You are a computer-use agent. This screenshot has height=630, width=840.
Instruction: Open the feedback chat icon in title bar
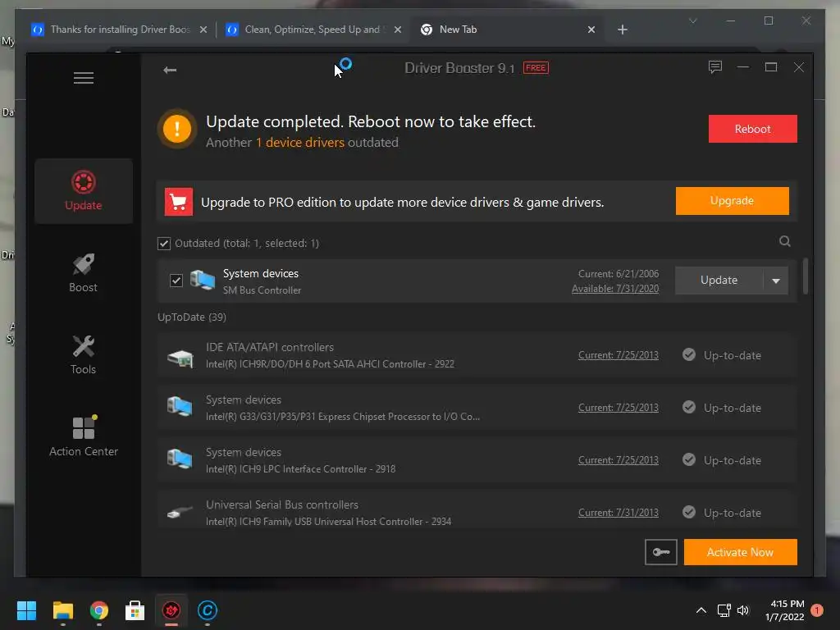pos(715,67)
